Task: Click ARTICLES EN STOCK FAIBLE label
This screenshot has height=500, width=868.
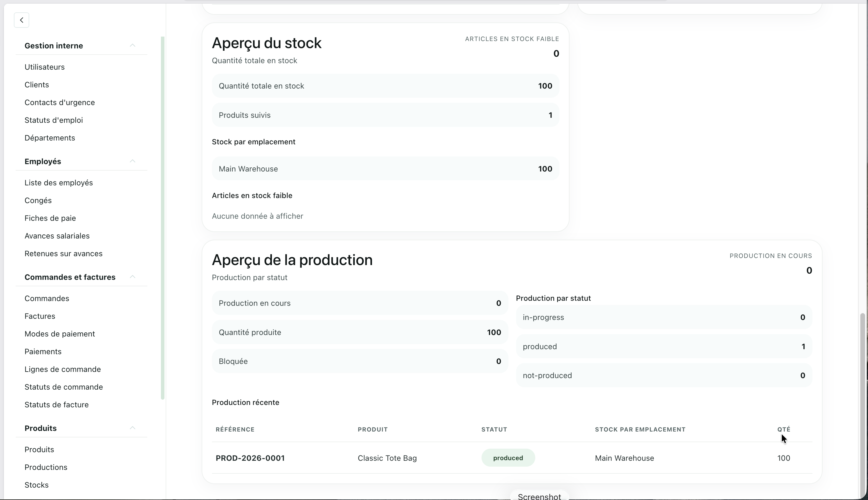Action: click(x=512, y=39)
